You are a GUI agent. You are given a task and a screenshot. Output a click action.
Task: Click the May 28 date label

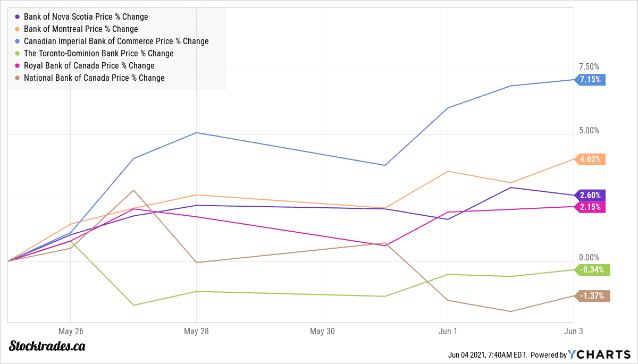pos(197,331)
